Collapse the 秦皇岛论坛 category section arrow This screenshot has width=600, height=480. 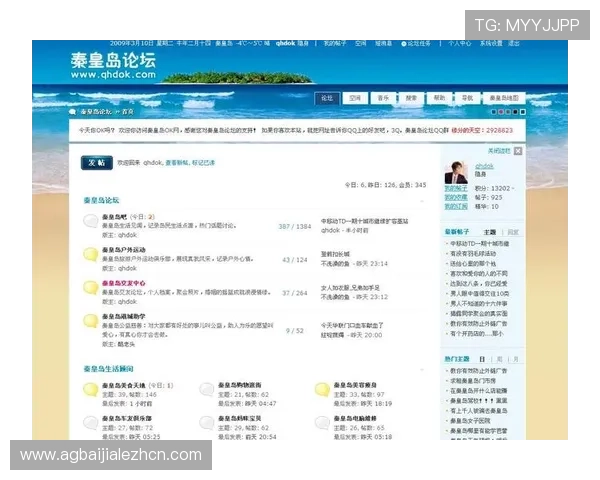[422, 201]
